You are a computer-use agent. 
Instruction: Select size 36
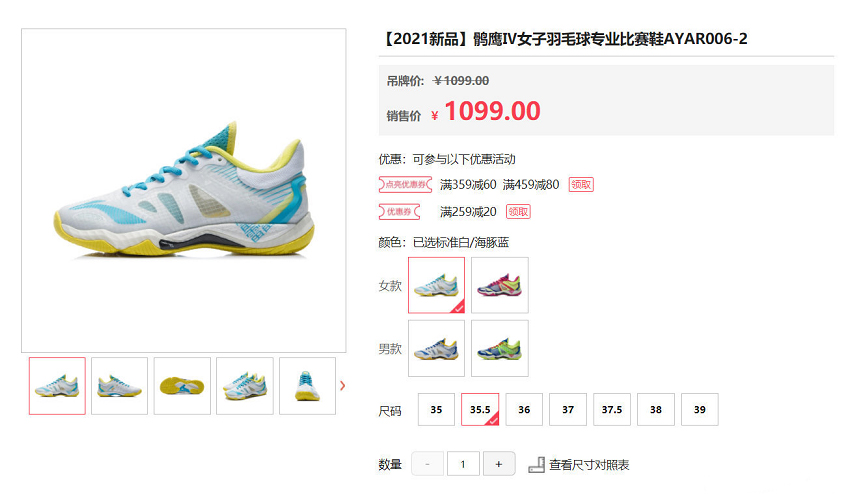point(524,409)
